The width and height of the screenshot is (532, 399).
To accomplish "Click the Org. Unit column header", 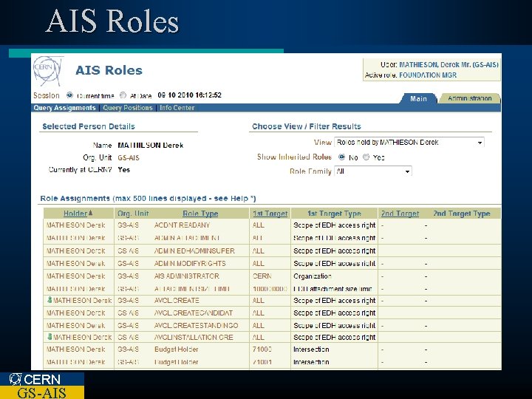I will coord(133,214).
